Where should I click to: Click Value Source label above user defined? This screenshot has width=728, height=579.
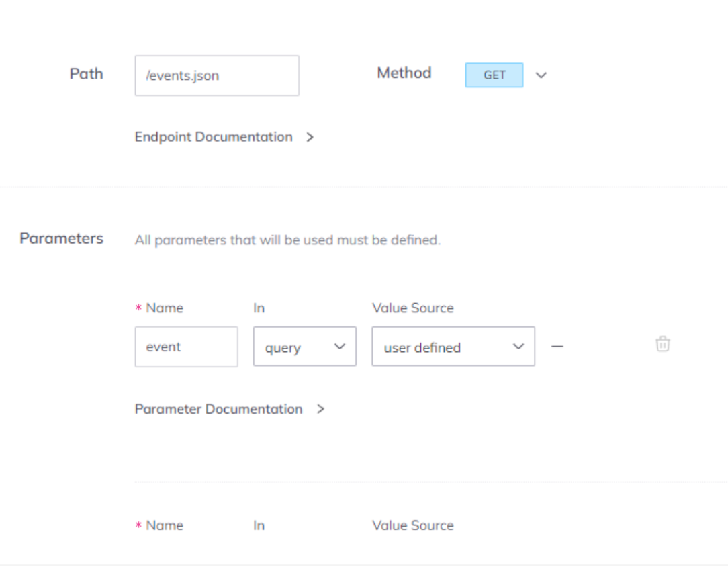point(412,308)
